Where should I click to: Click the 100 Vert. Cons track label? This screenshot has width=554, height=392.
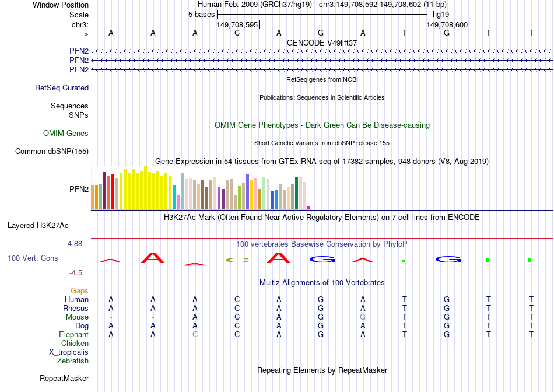coord(33,258)
